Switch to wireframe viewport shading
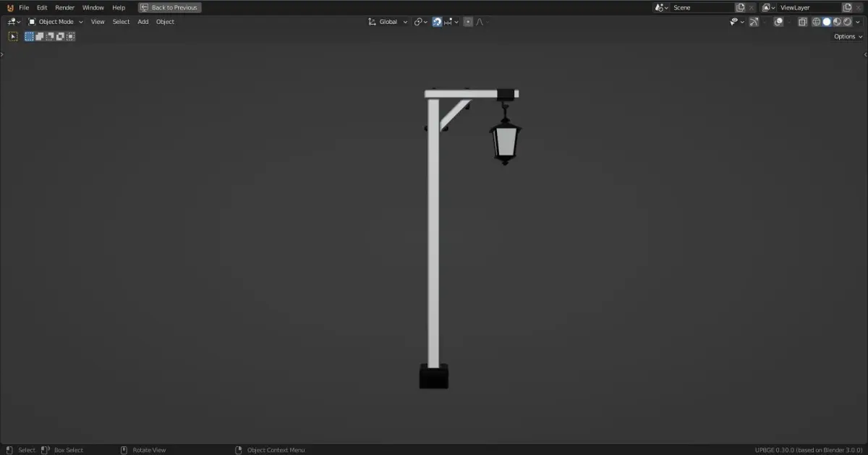Image resolution: width=868 pixels, height=455 pixels. (817, 22)
